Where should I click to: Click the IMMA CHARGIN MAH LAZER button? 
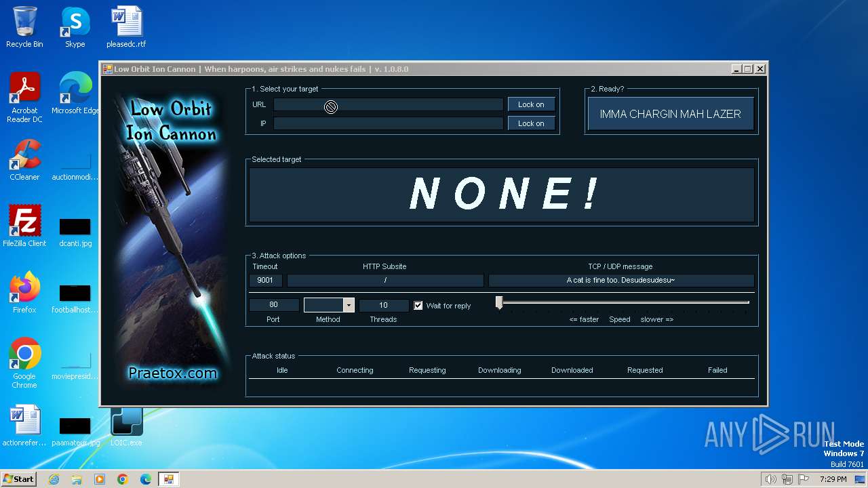coord(670,114)
